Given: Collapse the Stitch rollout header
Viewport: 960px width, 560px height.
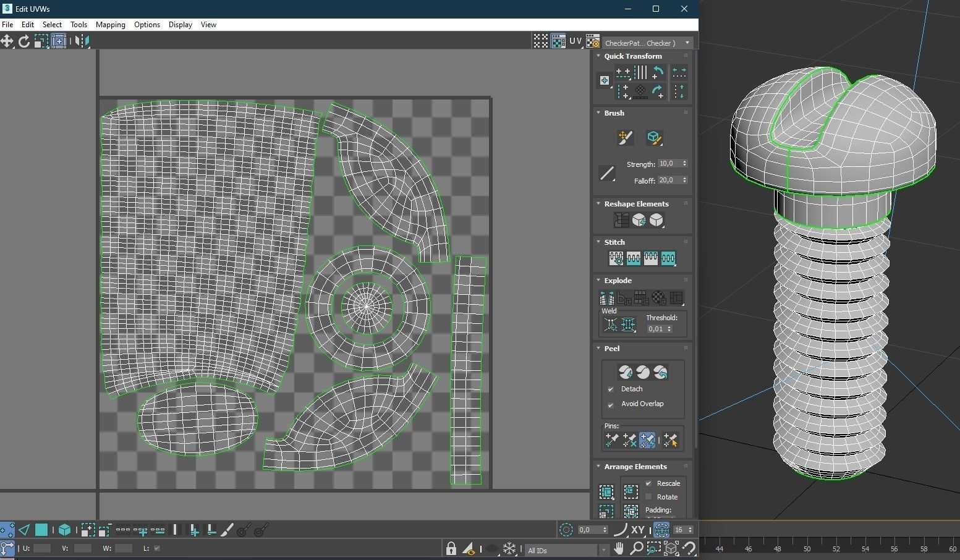Looking at the screenshot, I should click(598, 242).
